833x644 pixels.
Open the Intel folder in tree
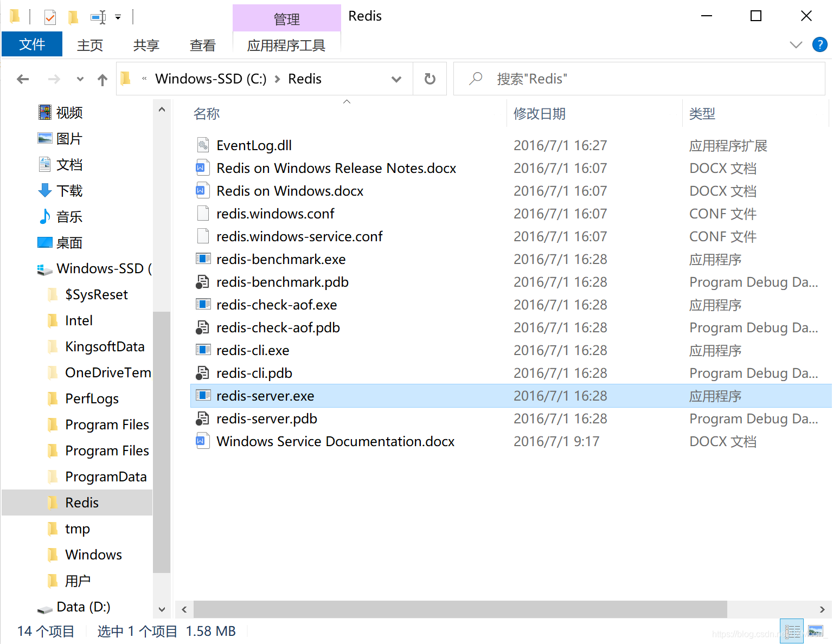pyautogui.click(x=79, y=321)
